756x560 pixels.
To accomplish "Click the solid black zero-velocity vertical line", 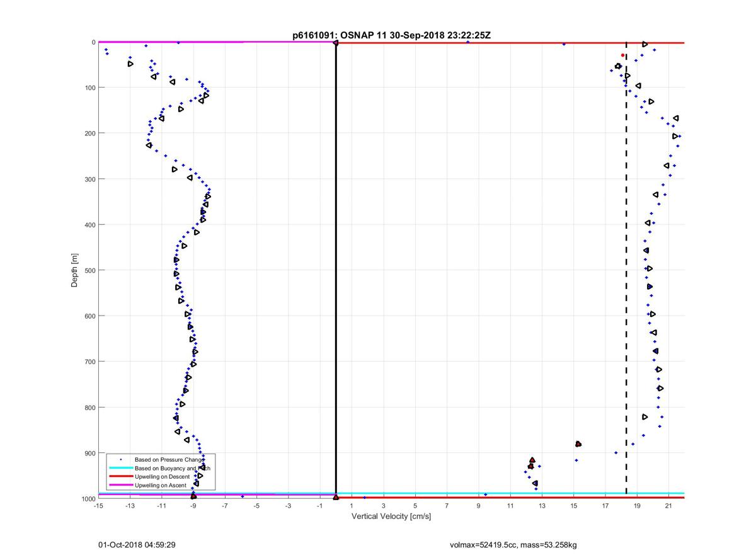I will (336, 270).
